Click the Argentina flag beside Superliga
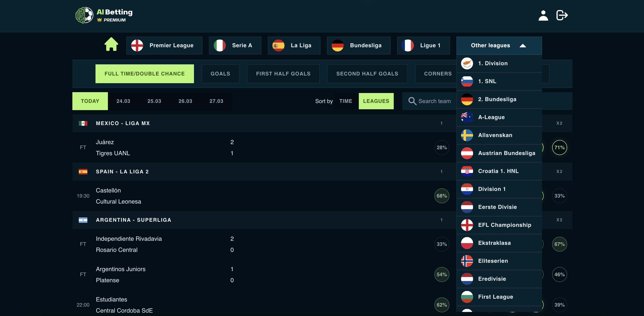This screenshot has width=644, height=316. [x=83, y=220]
